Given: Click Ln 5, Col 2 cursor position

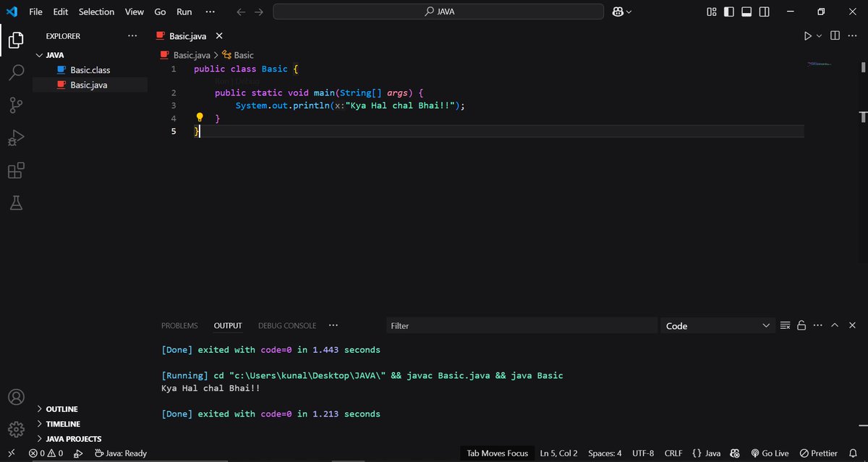Looking at the screenshot, I should [558, 453].
